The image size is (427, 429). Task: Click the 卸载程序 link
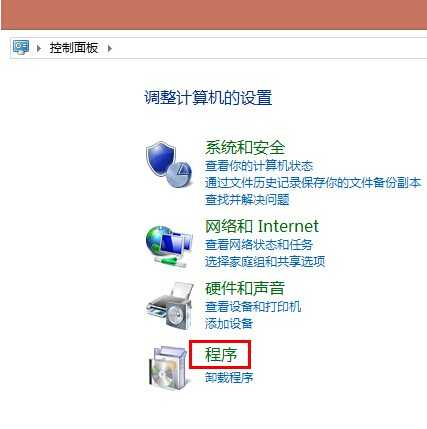[229, 378]
